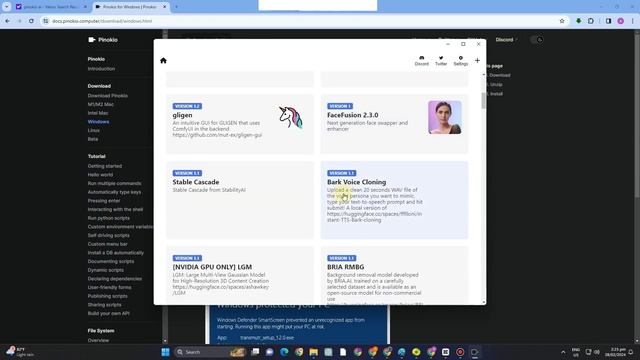
Task: Open the Windows Start menu
Action: click(165, 352)
